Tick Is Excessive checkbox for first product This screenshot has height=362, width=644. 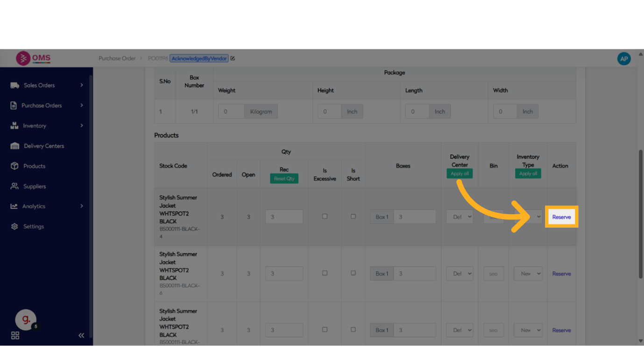tap(325, 216)
